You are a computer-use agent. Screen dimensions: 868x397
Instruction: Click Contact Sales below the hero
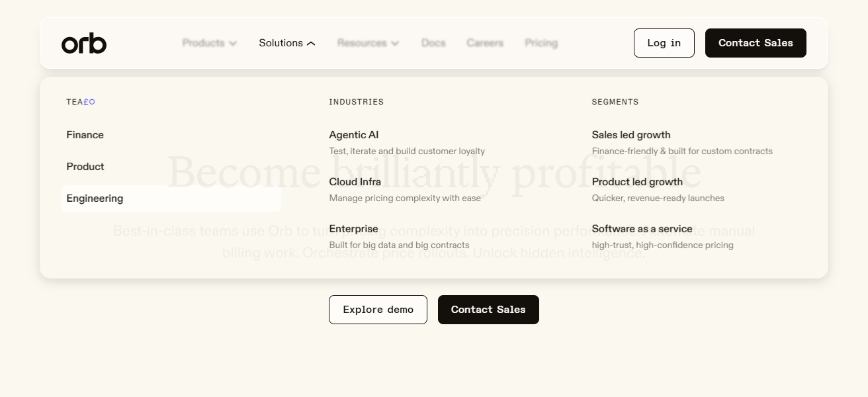click(x=488, y=310)
